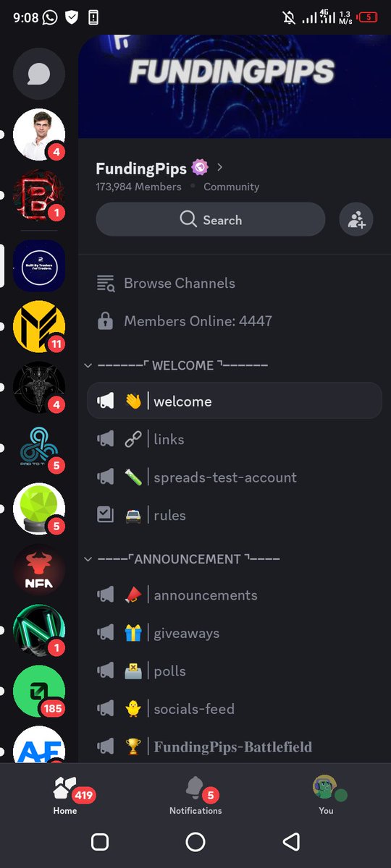Image resolution: width=391 pixels, height=868 pixels.
Task: Tap the battery indicator in status bar
Action: pyautogui.click(x=368, y=17)
